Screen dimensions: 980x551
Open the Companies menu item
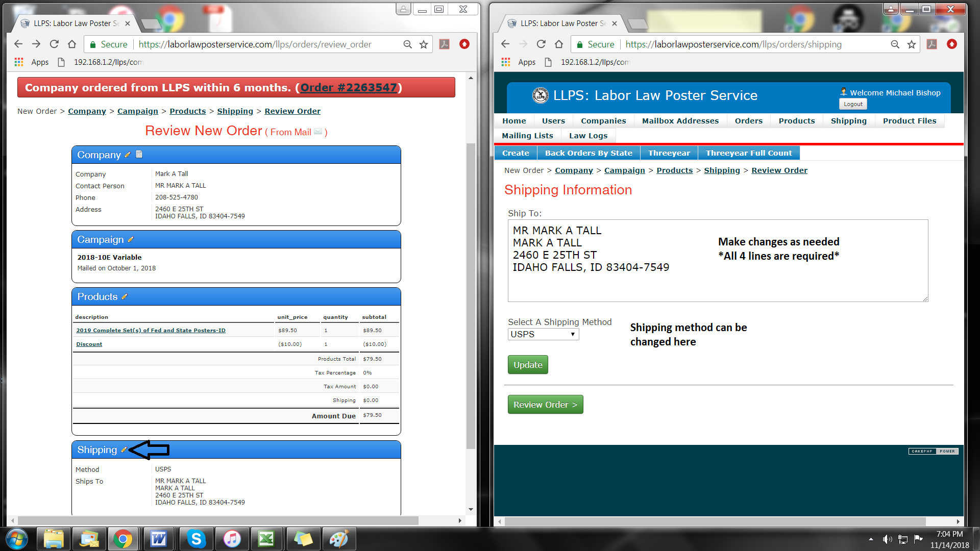(603, 121)
